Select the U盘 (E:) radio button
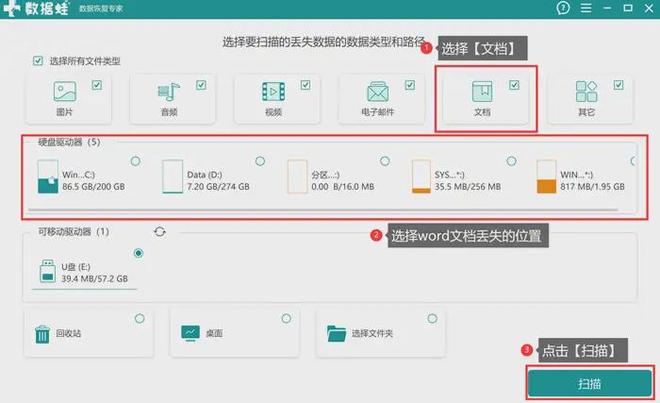660x403 pixels. tap(138, 253)
